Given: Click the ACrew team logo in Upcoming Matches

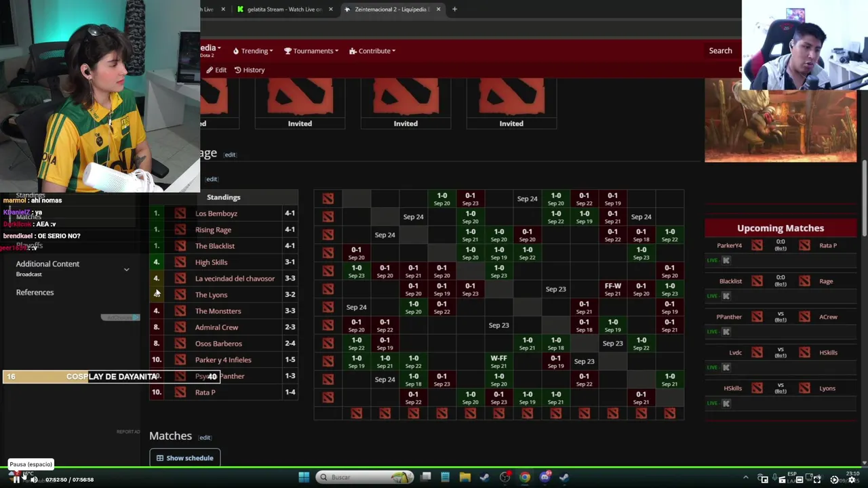Looking at the screenshot, I should point(804,317).
